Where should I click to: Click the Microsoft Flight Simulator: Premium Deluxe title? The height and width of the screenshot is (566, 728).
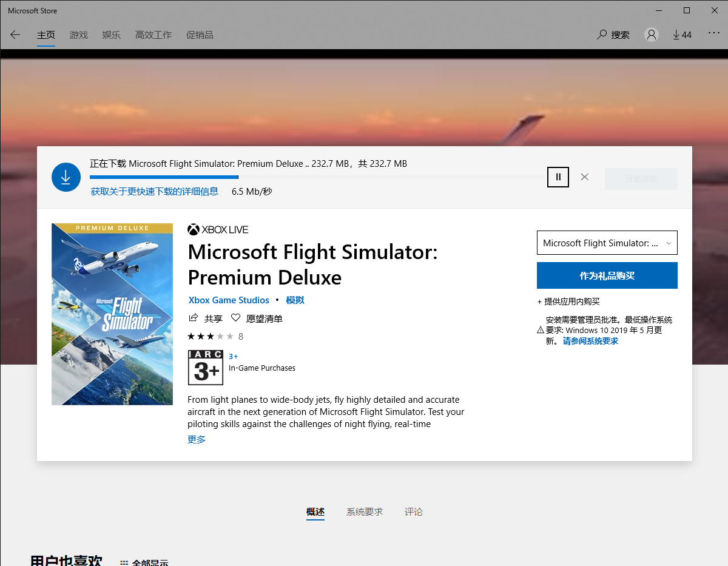313,264
